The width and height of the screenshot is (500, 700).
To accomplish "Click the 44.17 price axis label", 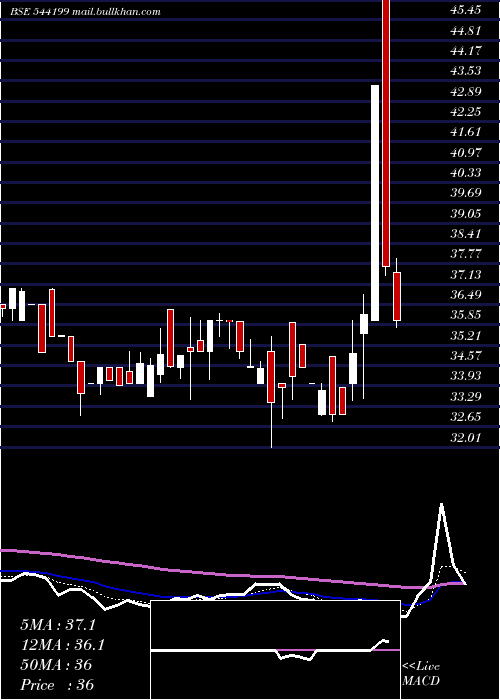I will [466, 50].
